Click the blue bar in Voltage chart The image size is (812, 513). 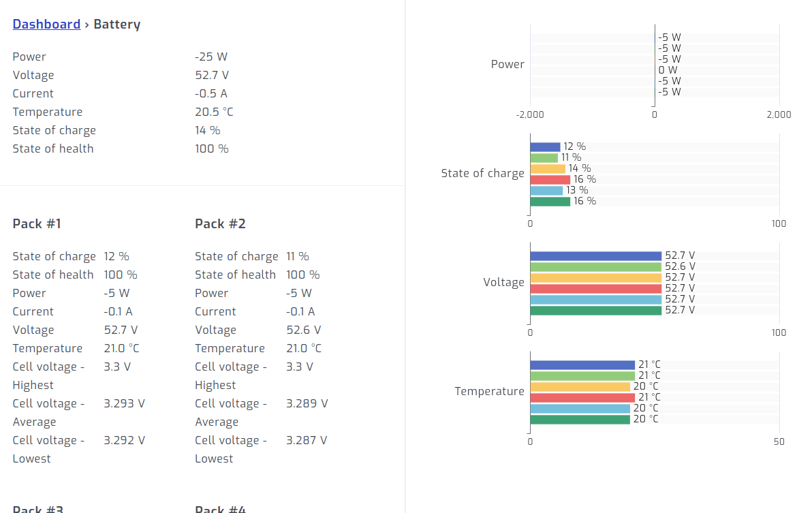point(595,256)
